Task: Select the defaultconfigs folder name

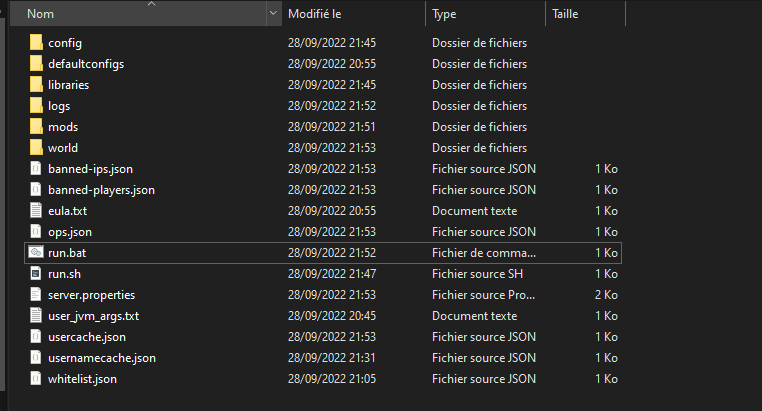Action: coord(86,64)
